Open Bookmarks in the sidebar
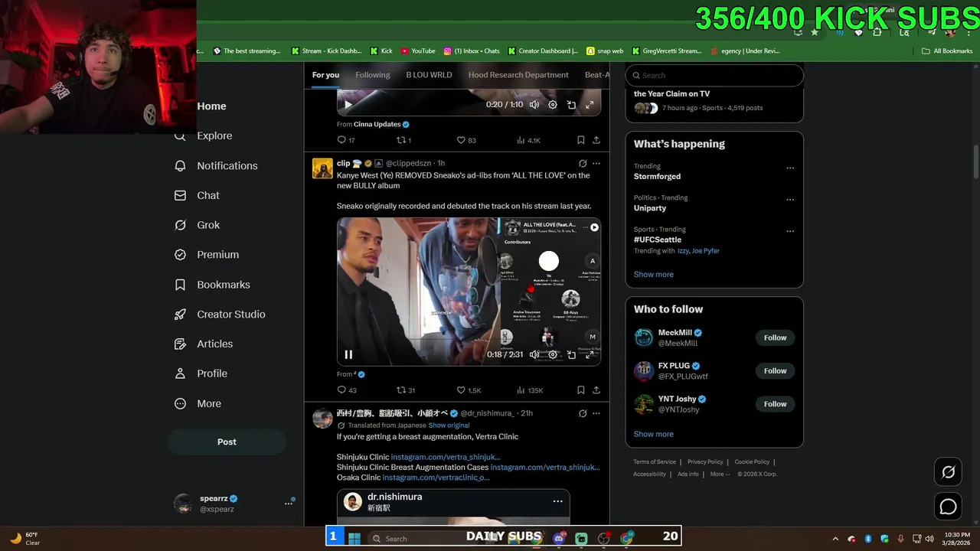980x551 pixels. (x=213, y=285)
